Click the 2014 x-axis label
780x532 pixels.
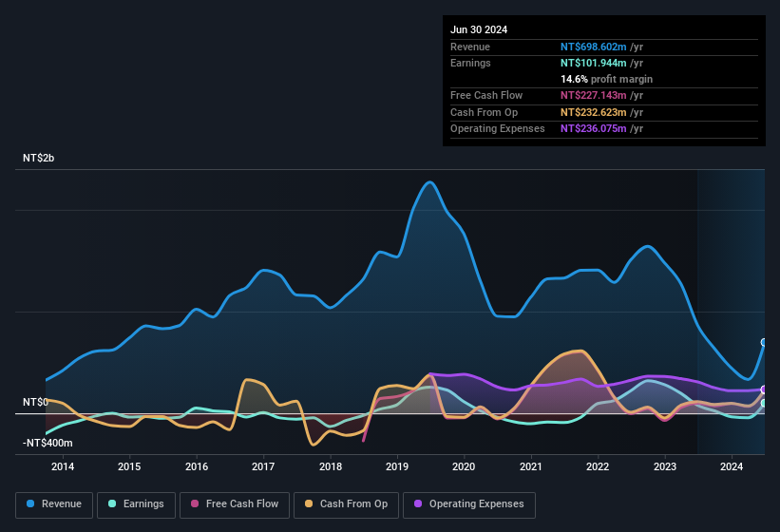[x=63, y=466]
